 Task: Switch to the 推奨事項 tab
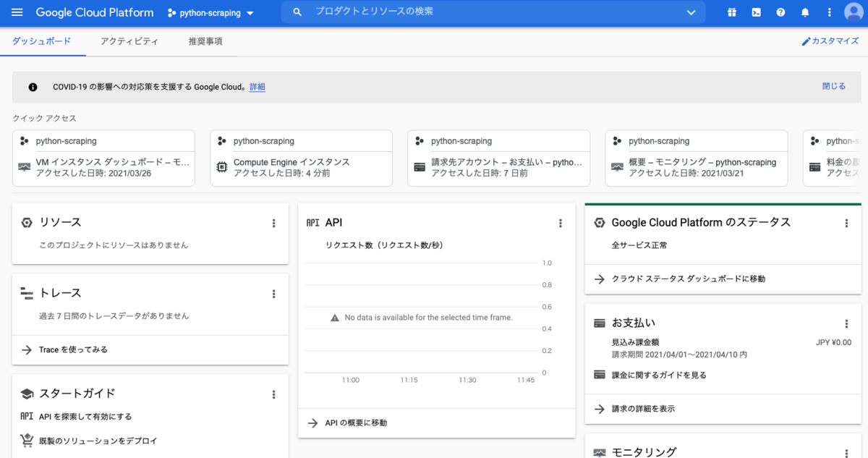[205, 41]
